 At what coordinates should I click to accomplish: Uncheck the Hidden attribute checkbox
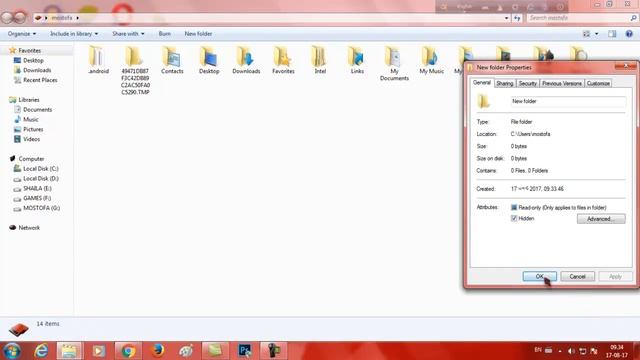(514, 218)
